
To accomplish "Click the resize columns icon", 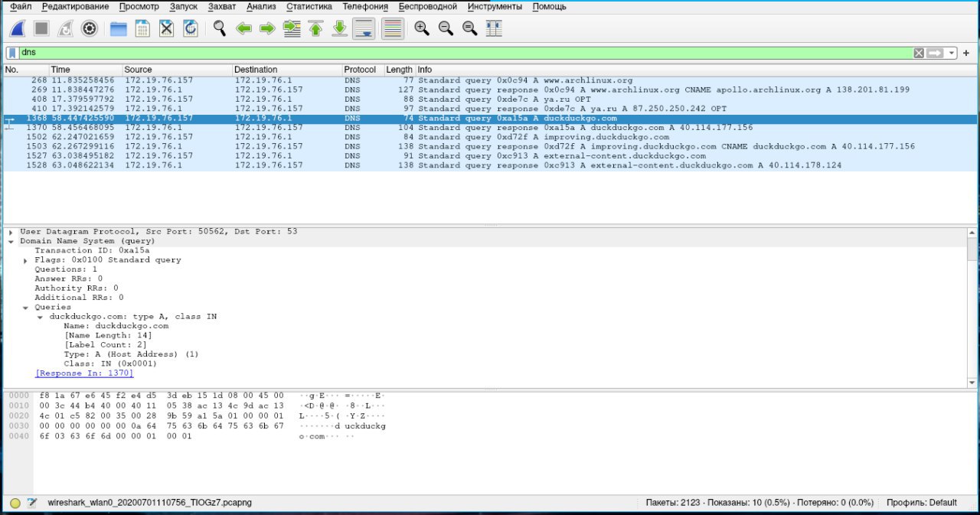I will pyautogui.click(x=494, y=29).
